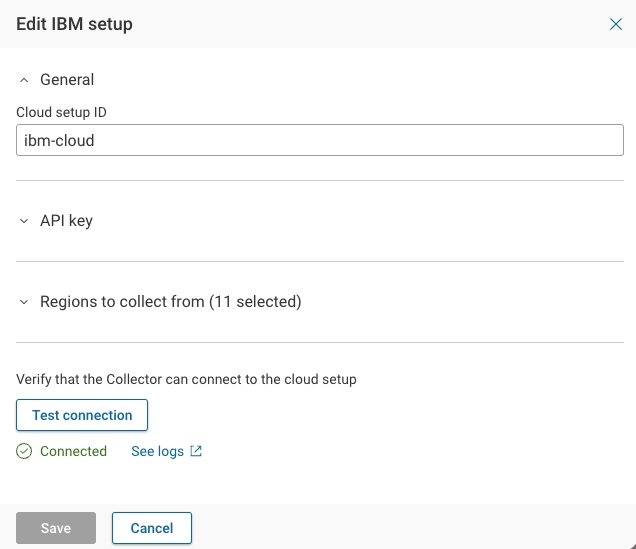636x549 pixels.
Task: Click the Verify that the Collector text
Action: 186,380
